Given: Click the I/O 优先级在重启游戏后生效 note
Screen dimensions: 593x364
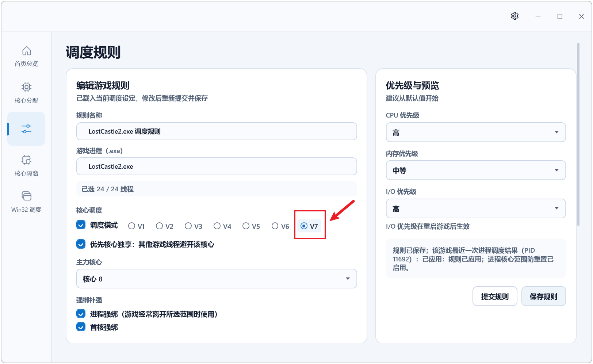Looking at the screenshot, I should pyautogui.click(x=428, y=226).
